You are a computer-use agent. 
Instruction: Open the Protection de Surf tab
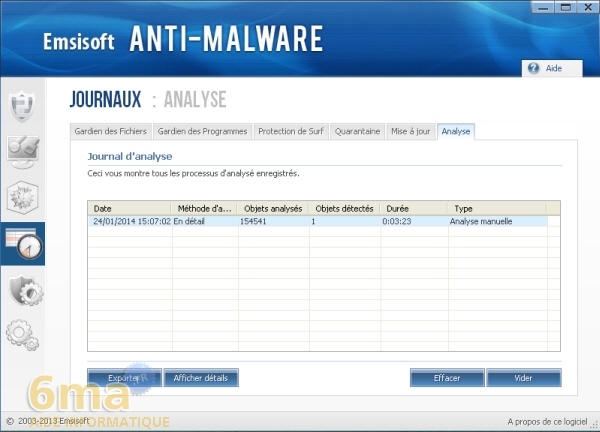point(291,131)
